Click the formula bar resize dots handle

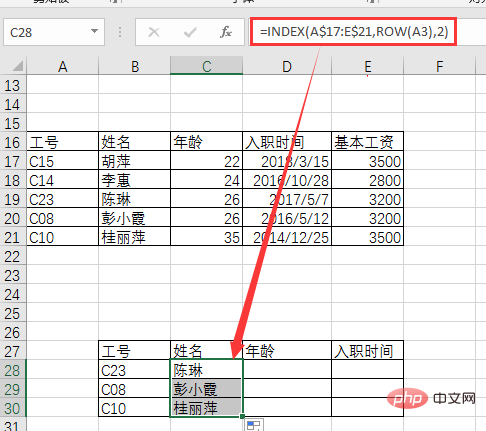click(120, 32)
